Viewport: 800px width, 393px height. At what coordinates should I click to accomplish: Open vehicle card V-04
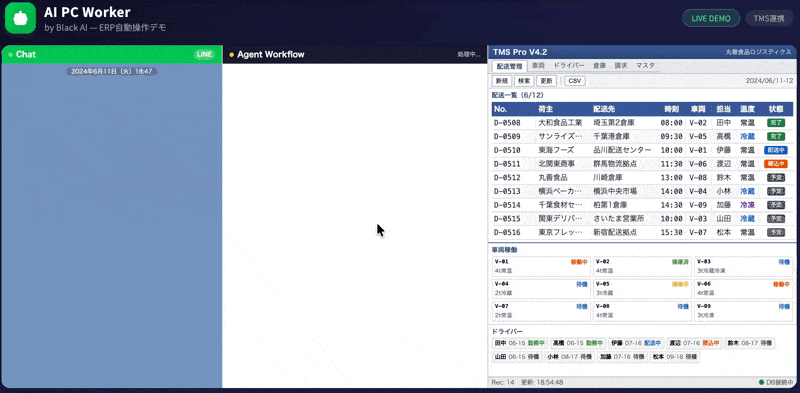[541, 289]
